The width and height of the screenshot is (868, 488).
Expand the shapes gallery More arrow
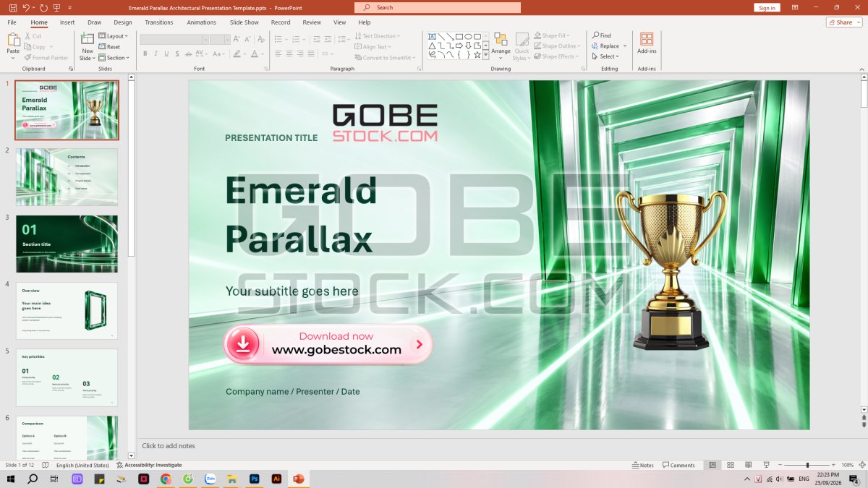[486, 54]
